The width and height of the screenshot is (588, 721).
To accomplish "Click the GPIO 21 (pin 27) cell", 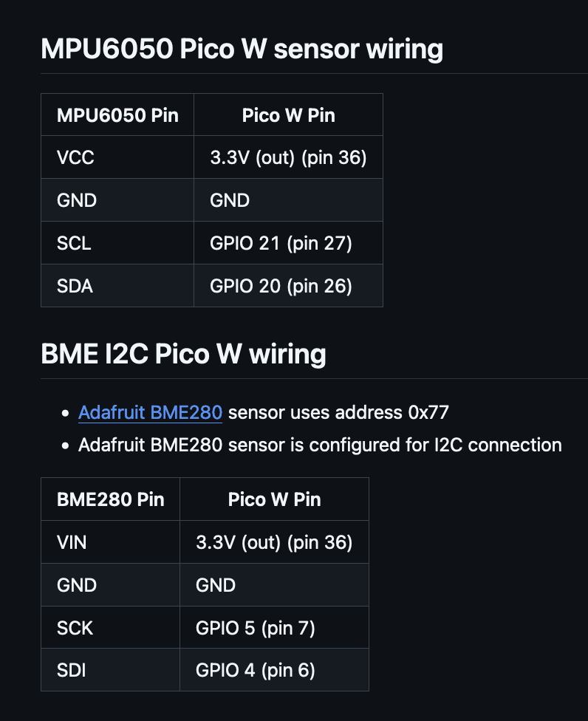I will [289, 243].
